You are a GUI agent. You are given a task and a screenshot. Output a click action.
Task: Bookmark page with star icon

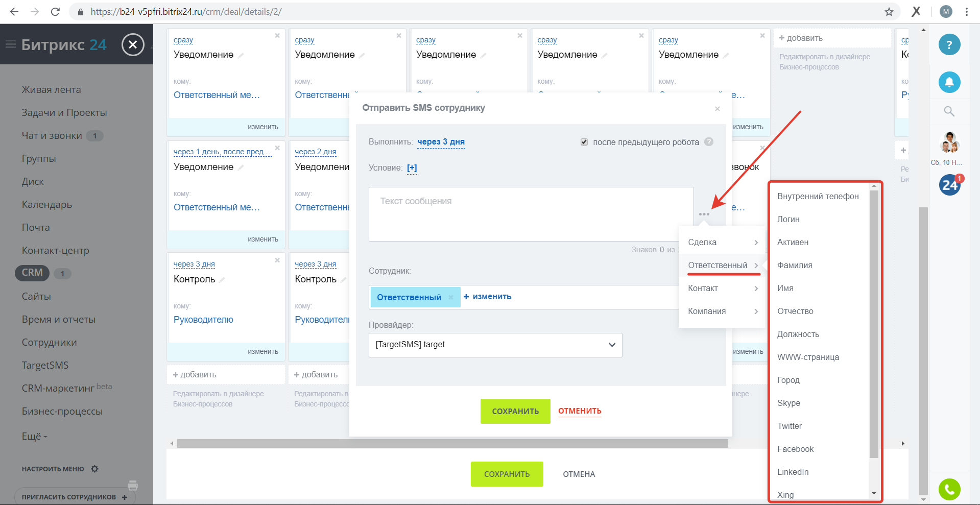click(x=889, y=11)
